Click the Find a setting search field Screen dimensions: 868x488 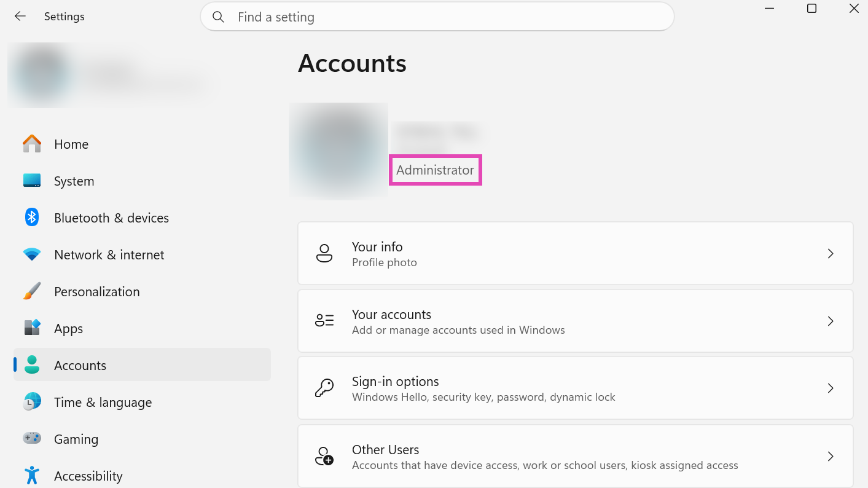click(x=437, y=17)
